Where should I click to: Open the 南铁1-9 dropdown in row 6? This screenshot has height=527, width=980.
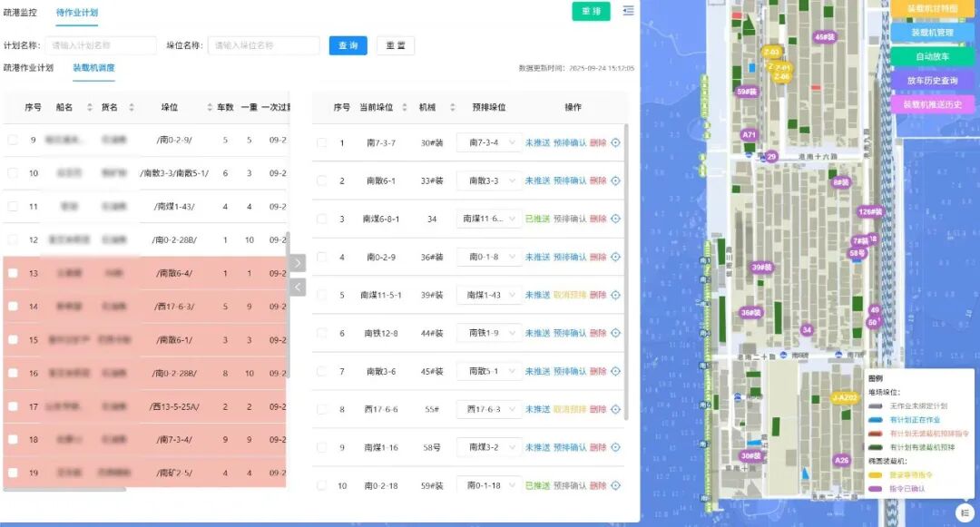pyautogui.click(x=489, y=333)
